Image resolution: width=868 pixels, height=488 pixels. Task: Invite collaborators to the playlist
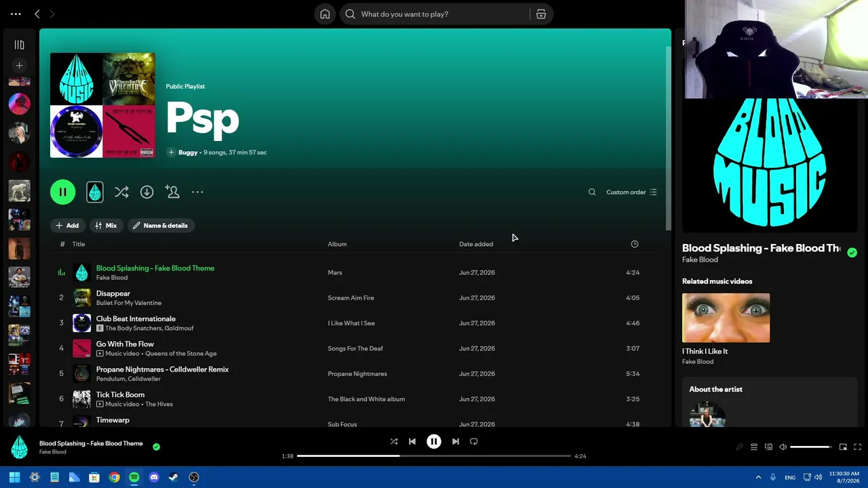pos(172,192)
